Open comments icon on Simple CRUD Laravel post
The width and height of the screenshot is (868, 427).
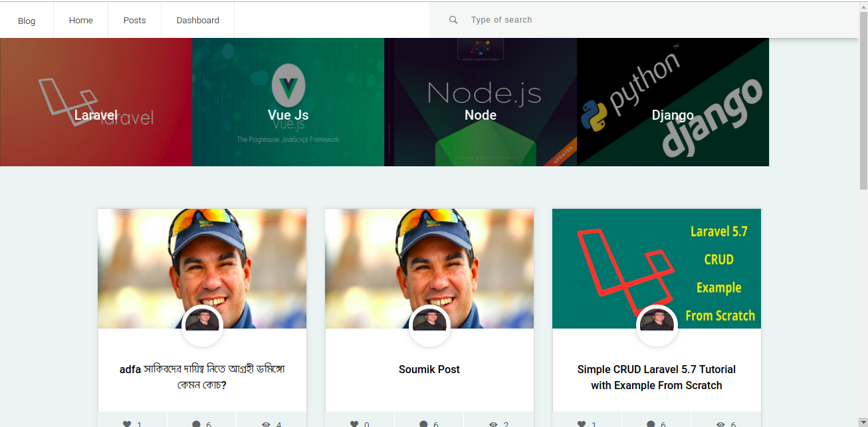[x=651, y=424]
